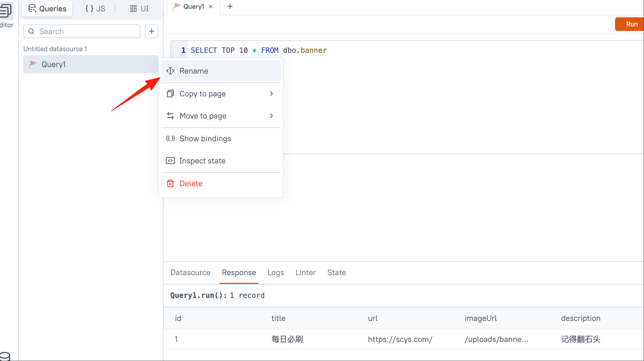Switch to the State tab

click(337, 272)
